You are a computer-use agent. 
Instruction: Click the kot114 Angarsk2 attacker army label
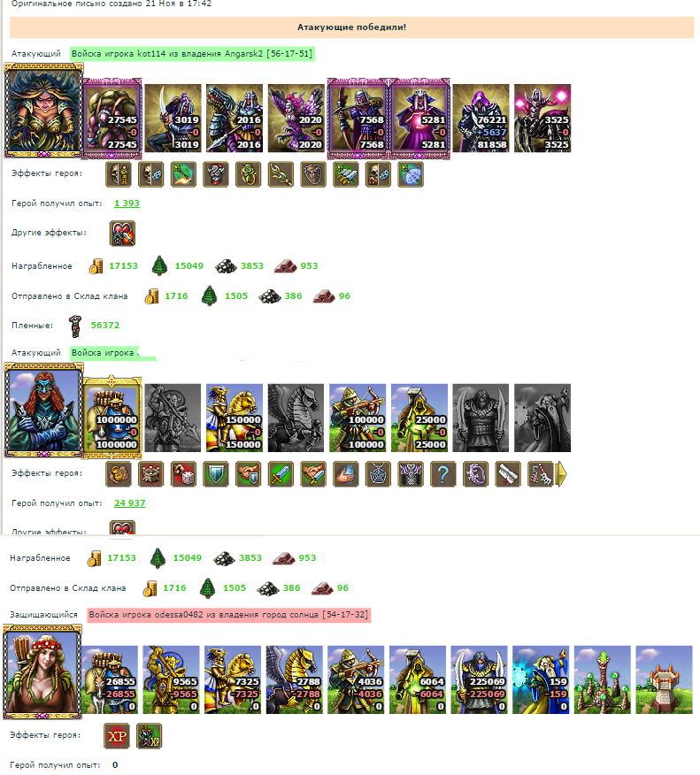pyautogui.click(x=192, y=53)
